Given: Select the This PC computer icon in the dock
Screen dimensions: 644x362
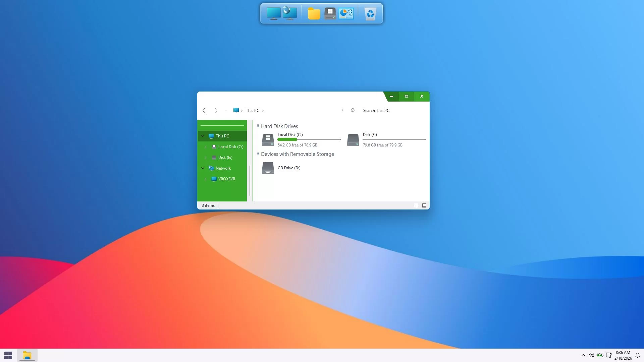Looking at the screenshot, I should (x=274, y=13).
